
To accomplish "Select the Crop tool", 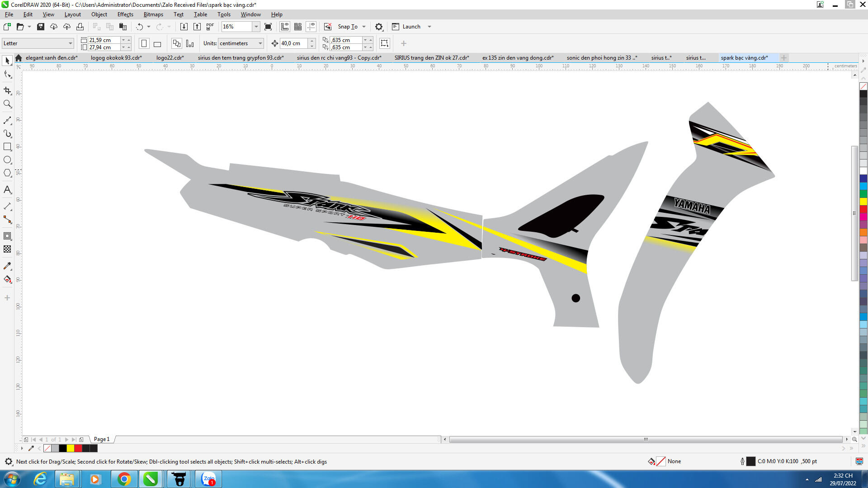I will [x=7, y=90].
